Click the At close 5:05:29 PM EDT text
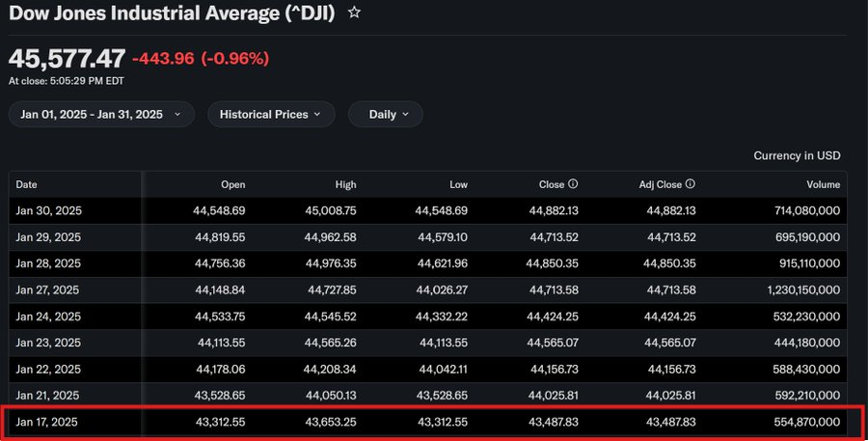Screen dimensions: 868x441 coord(67,81)
